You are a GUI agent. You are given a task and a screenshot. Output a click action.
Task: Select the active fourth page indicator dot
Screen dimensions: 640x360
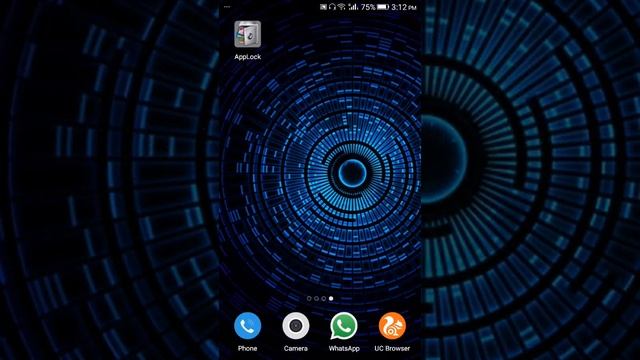[331, 298]
